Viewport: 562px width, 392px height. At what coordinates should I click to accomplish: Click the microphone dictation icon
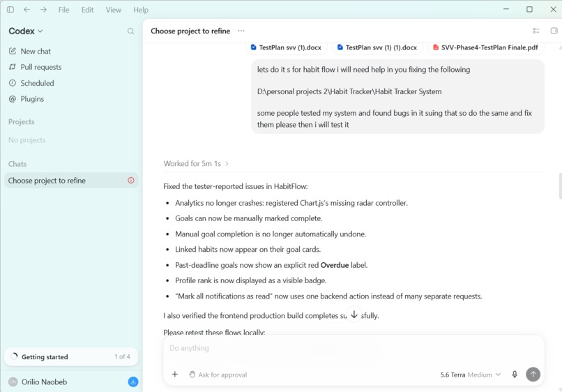(515, 375)
